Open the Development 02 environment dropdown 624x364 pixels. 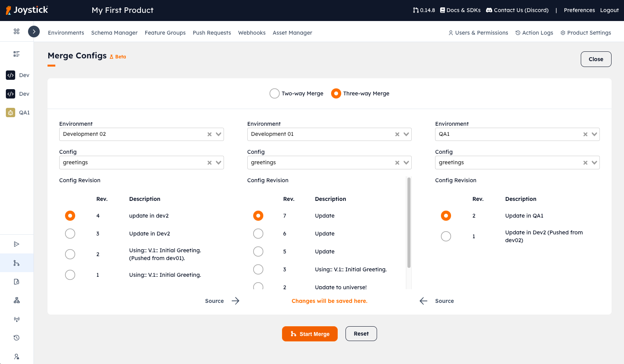click(x=219, y=134)
